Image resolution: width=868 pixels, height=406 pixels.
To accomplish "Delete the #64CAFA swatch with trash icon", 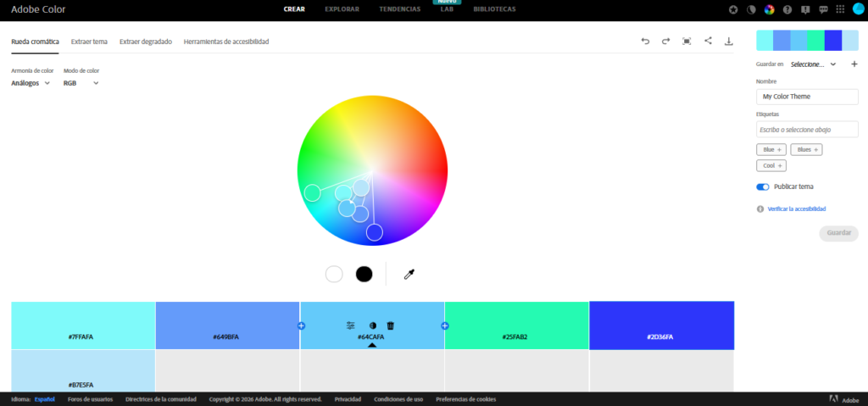I will coord(391,325).
